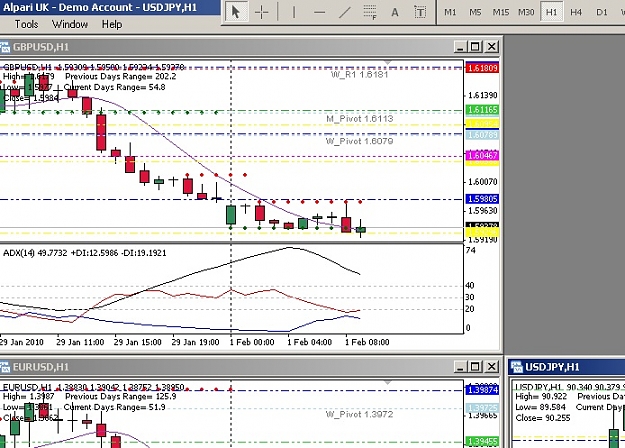Image resolution: width=625 pixels, height=448 pixels.
Task: Click the USDJPY,H1 chart window icon
Action: click(517, 367)
